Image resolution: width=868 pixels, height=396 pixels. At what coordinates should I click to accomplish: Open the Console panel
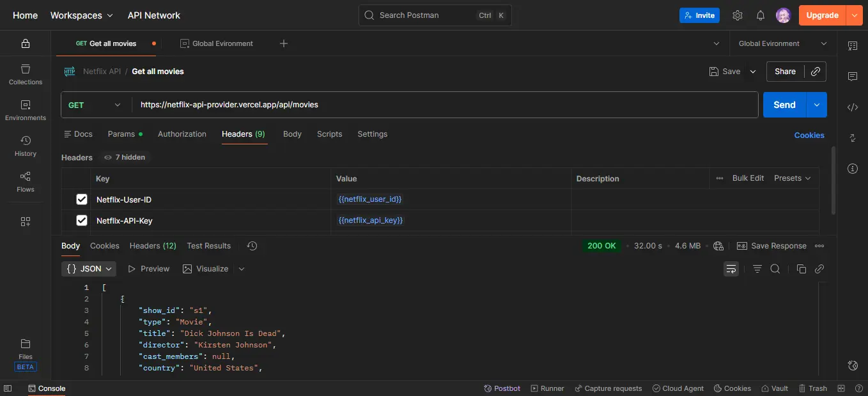tap(46, 388)
